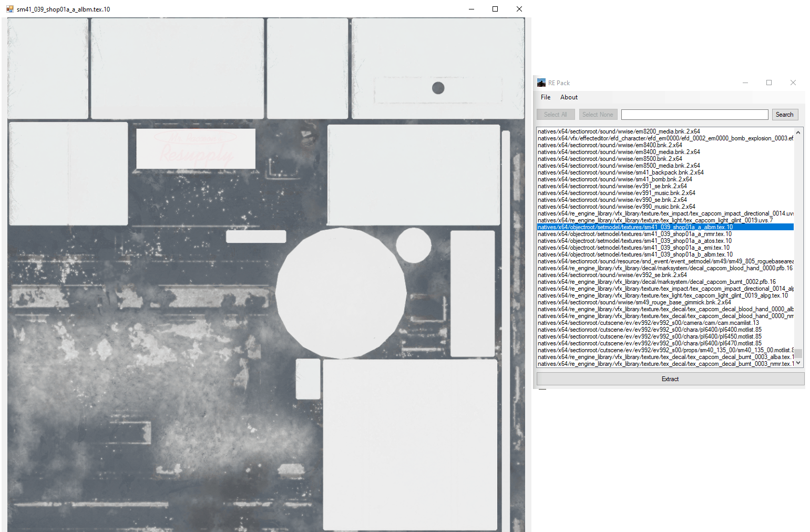The height and width of the screenshot is (532, 810).
Task: Select sm40_135_00.motlist entry
Action: pos(665,350)
